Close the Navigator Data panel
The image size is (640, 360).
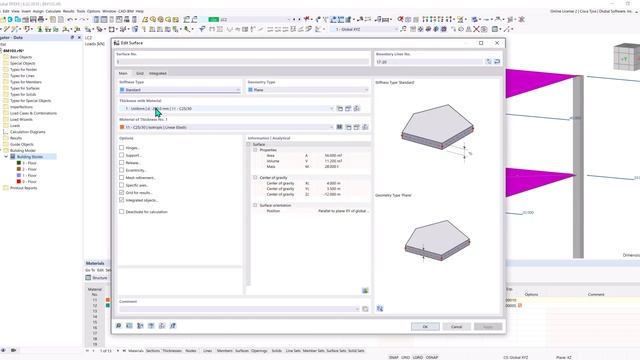point(79,38)
